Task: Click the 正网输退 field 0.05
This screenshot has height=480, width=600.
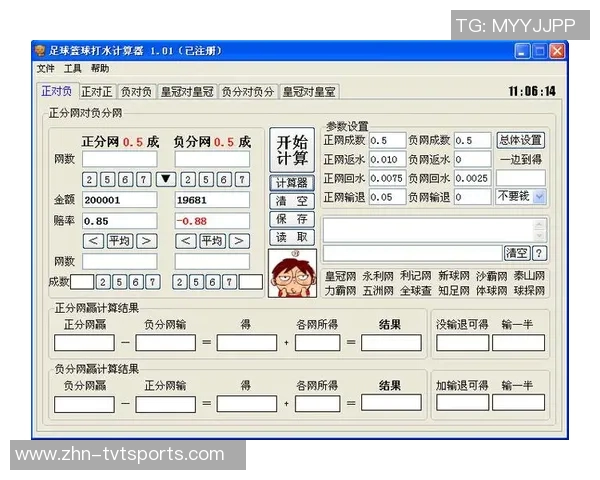Action: tap(387, 197)
